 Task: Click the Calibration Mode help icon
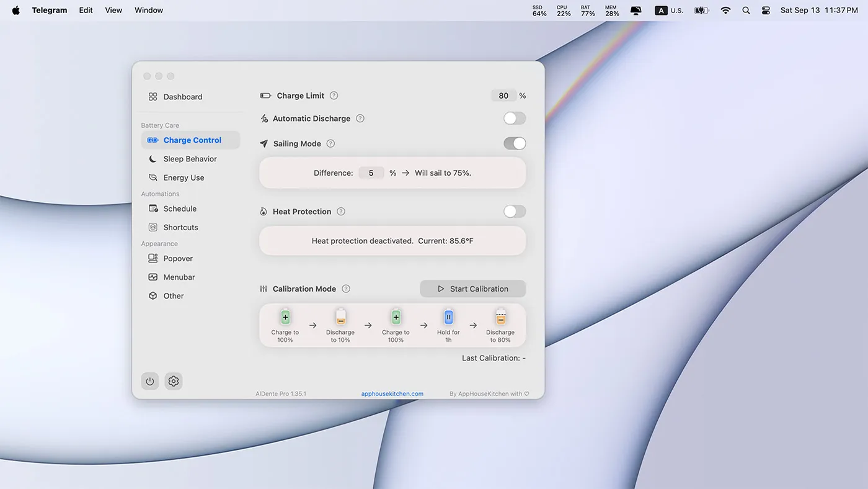coord(346,289)
